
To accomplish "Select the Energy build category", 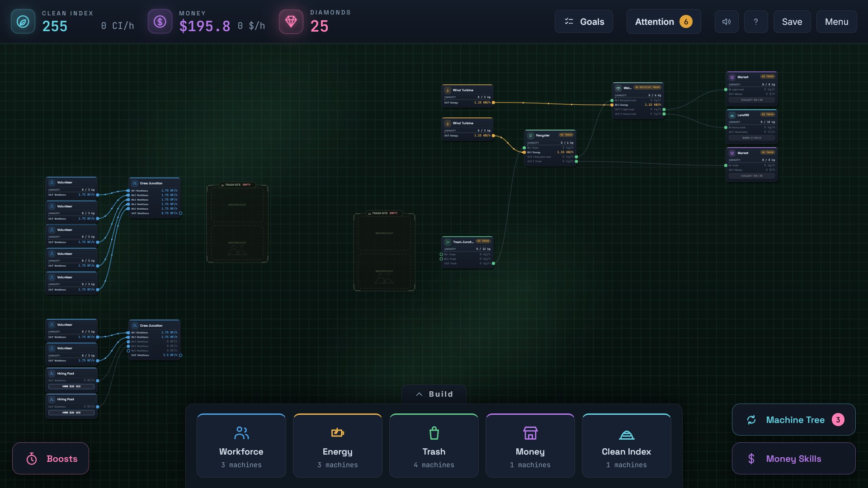I will (x=338, y=446).
